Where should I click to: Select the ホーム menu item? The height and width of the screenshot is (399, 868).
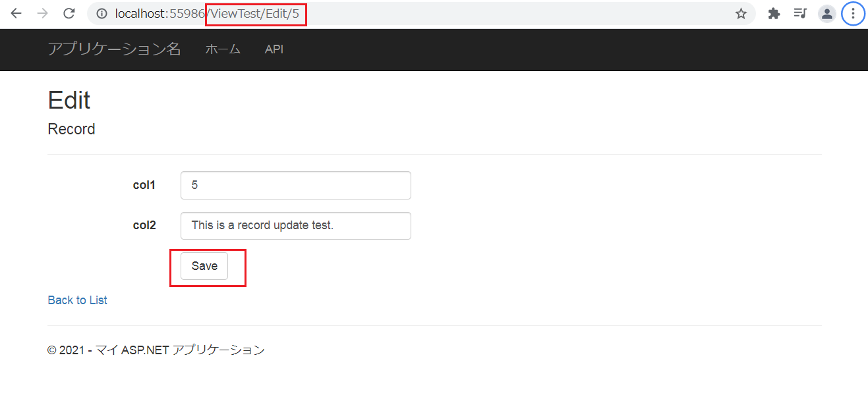(x=223, y=49)
